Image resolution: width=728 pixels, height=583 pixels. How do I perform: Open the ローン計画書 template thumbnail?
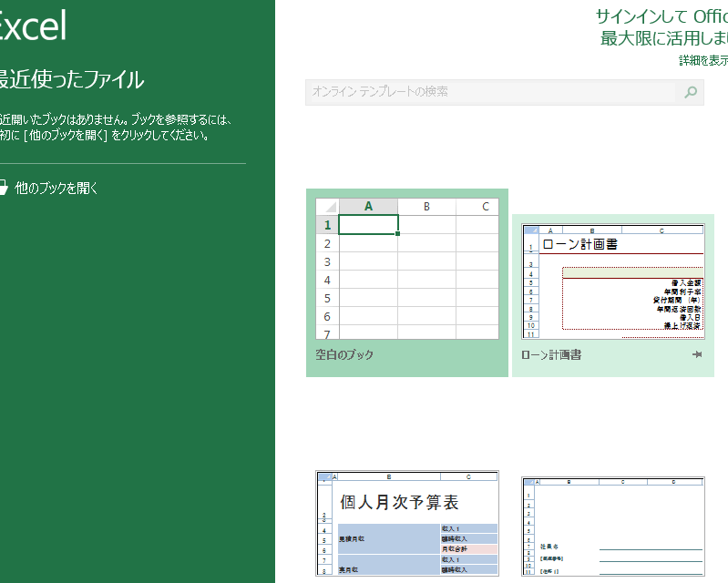613,281
